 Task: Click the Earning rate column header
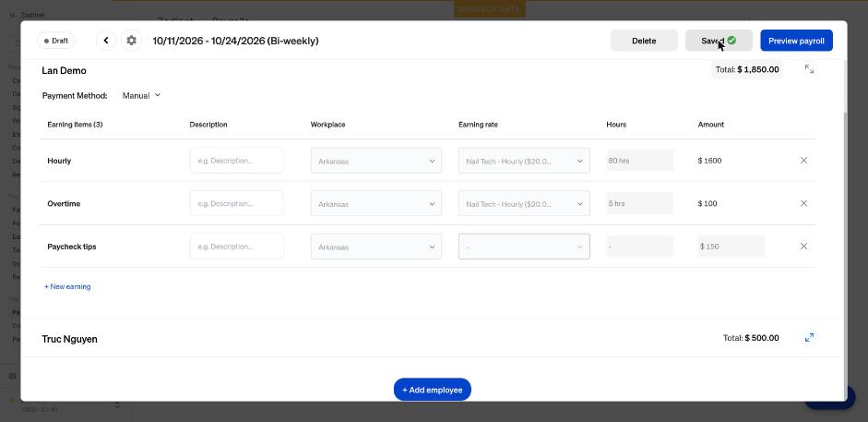click(478, 125)
